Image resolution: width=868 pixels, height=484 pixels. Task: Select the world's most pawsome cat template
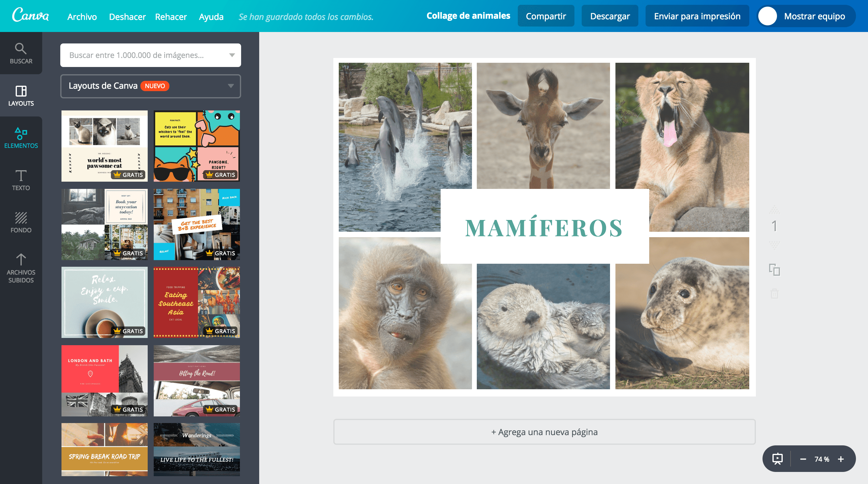click(x=104, y=146)
